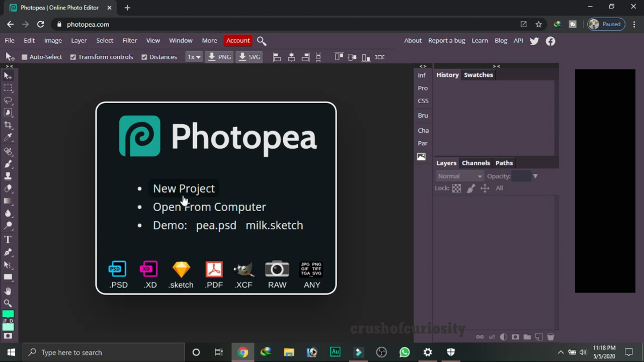Image resolution: width=644 pixels, height=362 pixels.
Task: Open the File menu
Action: pos(9,40)
